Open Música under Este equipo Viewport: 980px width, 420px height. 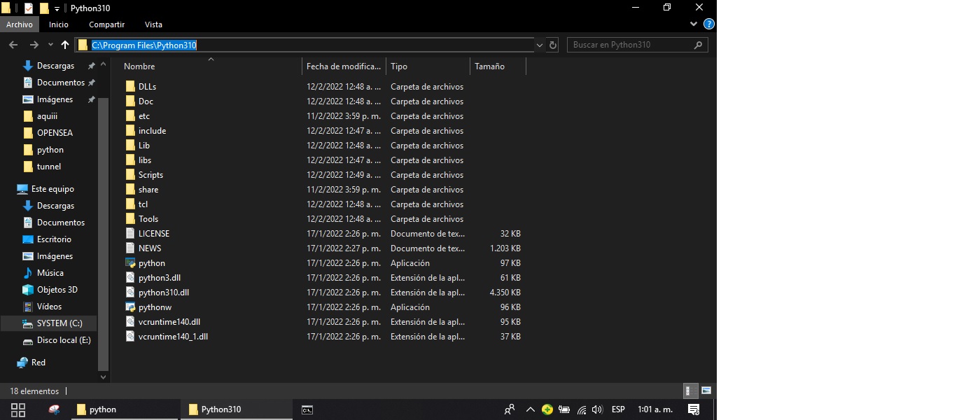click(49, 273)
